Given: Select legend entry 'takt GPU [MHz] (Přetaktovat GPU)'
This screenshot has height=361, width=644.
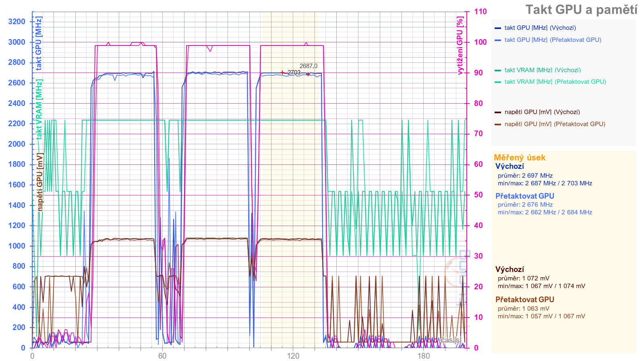Looking at the screenshot, I should 553,40.
